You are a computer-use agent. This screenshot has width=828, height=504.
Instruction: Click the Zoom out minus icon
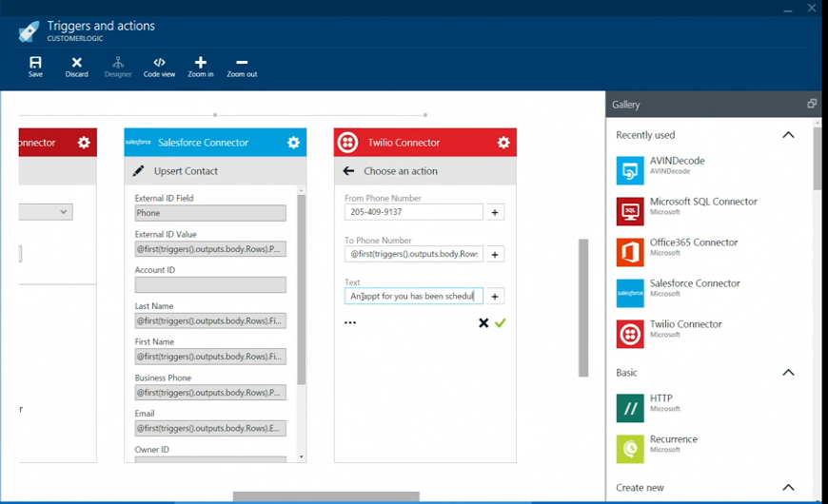pos(242,63)
